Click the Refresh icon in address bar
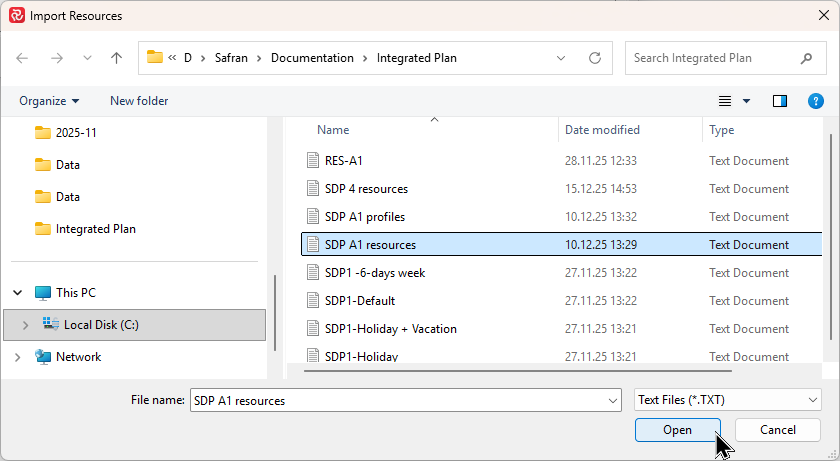This screenshot has width=840, height=461. [x=595, y=58]
